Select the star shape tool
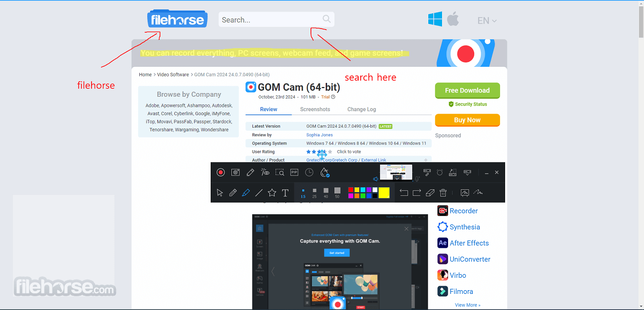 [x=272, y=193]
